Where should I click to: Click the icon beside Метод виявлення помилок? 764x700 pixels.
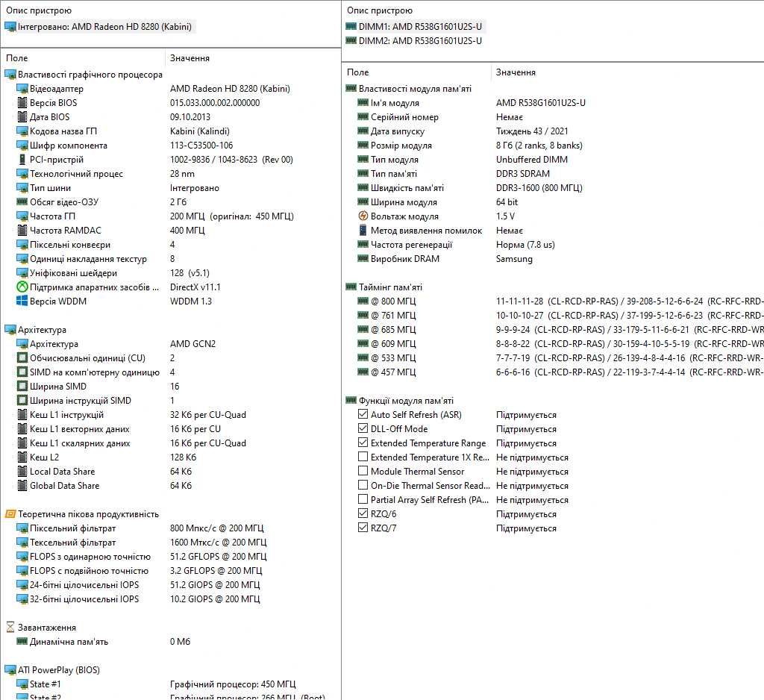tap(363, 230)
